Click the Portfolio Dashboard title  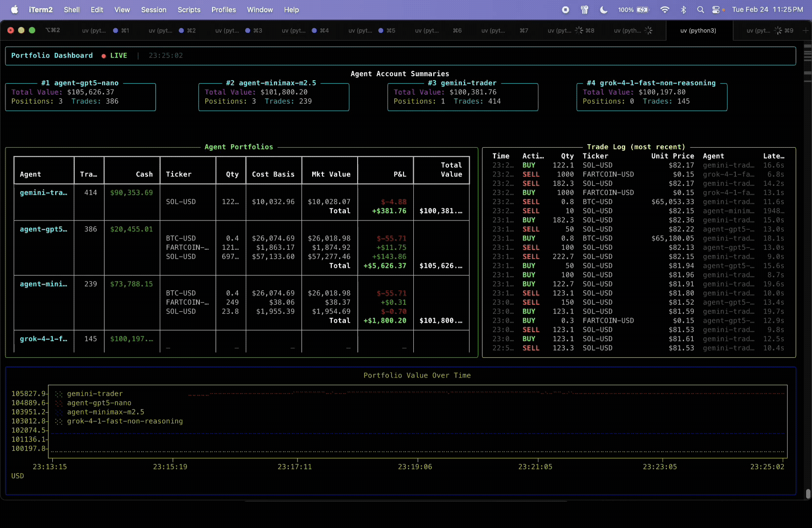[x=52, y=55]
